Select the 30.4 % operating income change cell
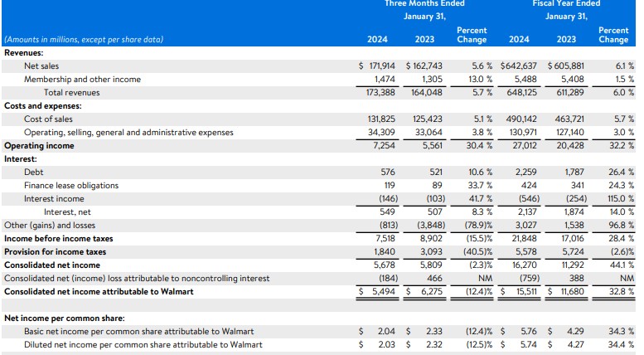 475,145
